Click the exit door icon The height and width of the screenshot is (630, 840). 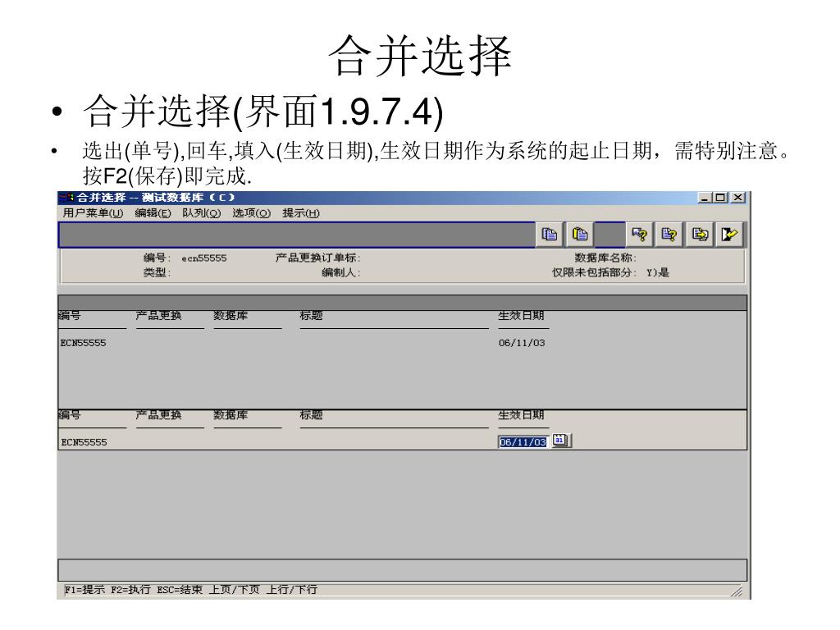[x=729, y=234]
